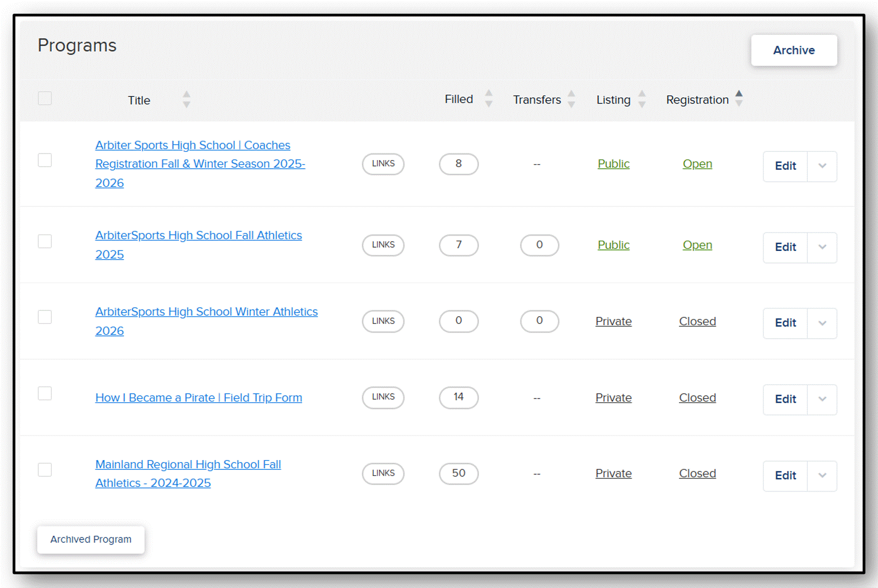This screenshot has width=878, height=588.
Task: Show LINKS for Coaches Registration program
Action: pos(383,164)
